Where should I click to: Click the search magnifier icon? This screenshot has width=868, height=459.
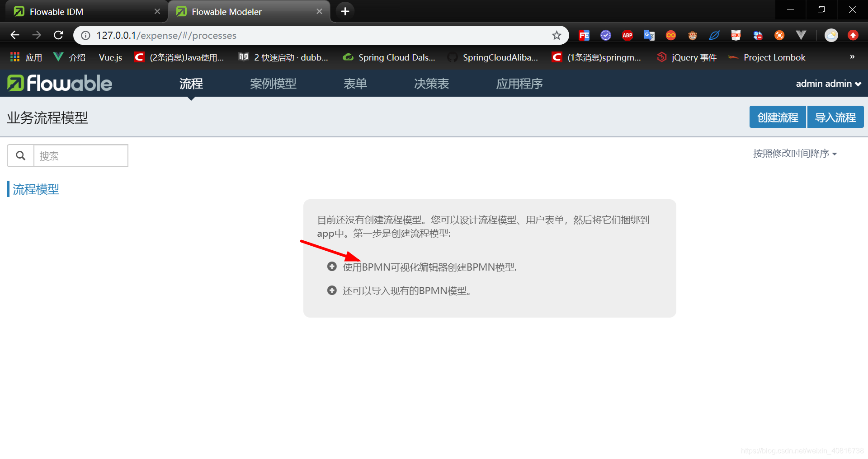pos(20,155)
